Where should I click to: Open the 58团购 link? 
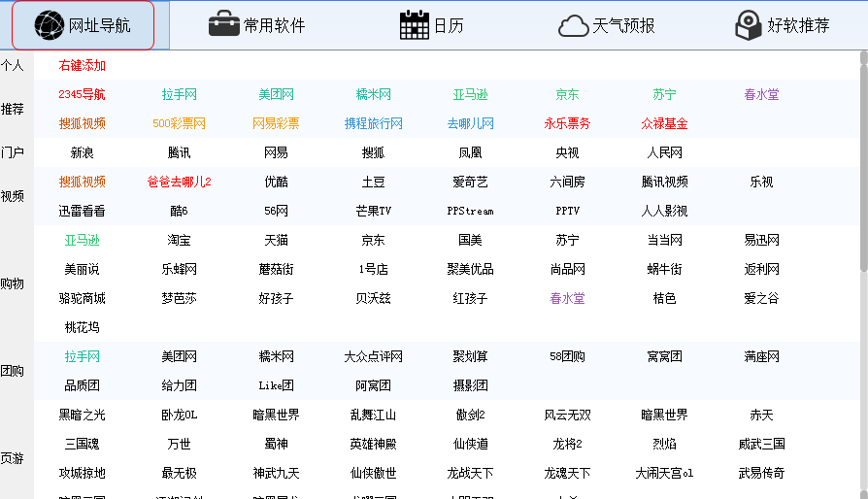[x=567, y=357]
